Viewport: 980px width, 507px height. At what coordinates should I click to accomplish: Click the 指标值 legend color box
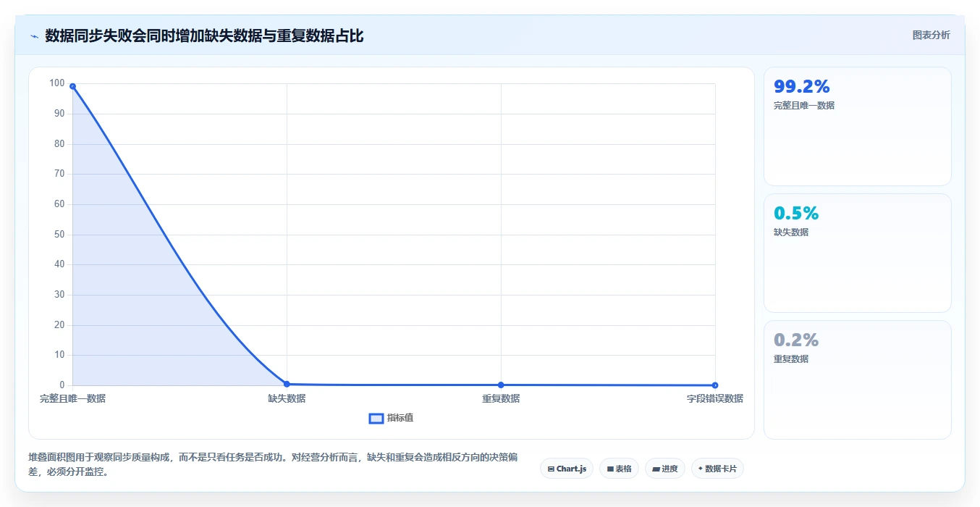click(x=376, y=418)
